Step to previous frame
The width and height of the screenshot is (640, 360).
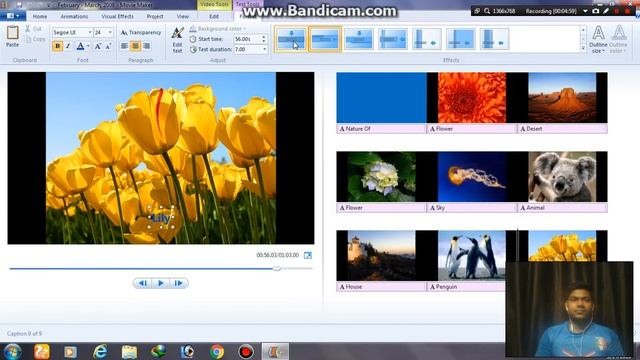(142, 283)
